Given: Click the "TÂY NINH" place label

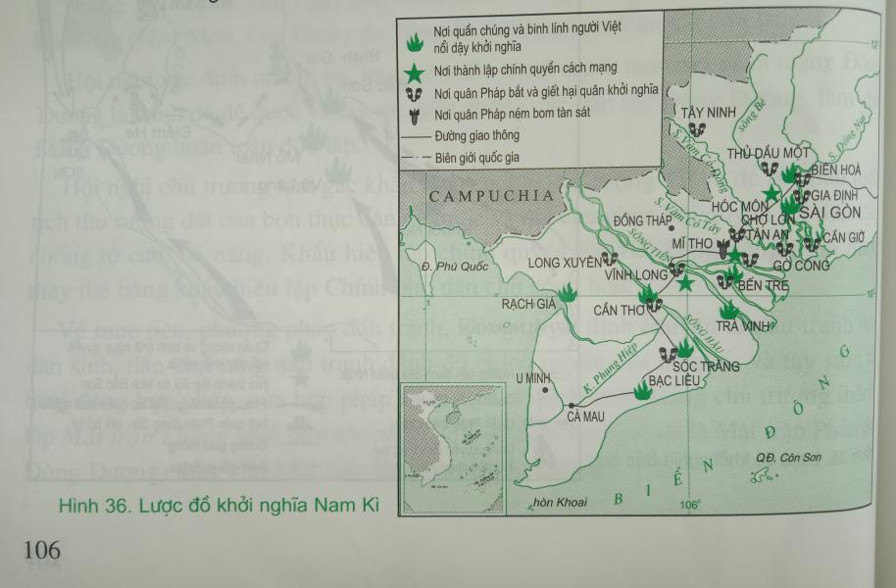Looking at the screenshot, I should click(709, 113).
